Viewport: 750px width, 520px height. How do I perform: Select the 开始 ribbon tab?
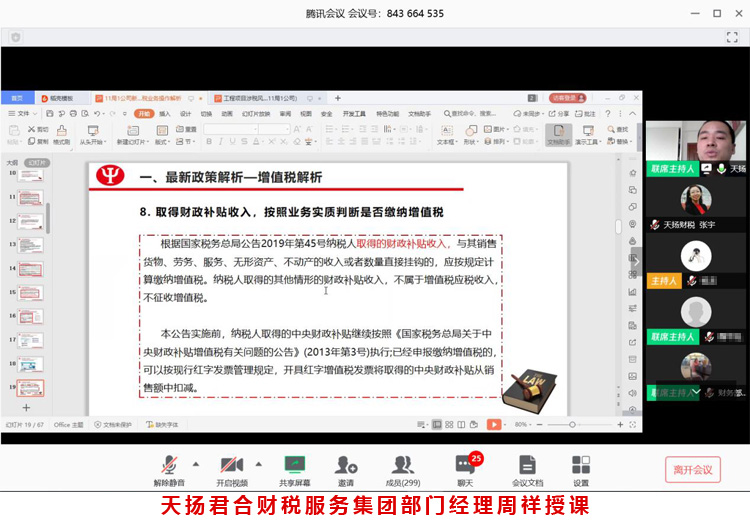[x=143, y=114]
